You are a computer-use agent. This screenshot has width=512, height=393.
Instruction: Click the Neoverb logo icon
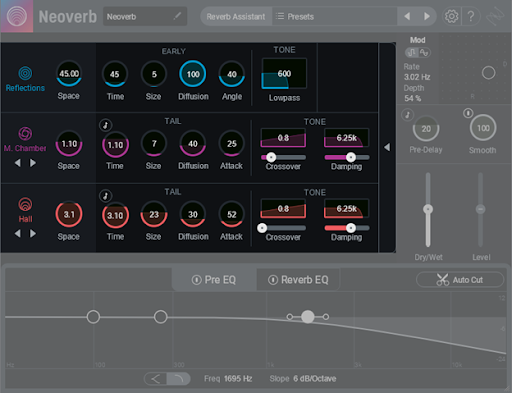click(x=17, y=16)
